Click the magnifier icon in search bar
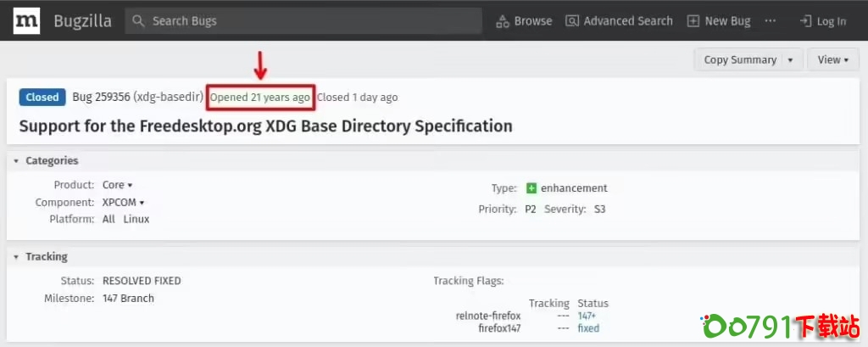Image resolution: width=868 pixels, height=347 pixels. tap(141, 21)
